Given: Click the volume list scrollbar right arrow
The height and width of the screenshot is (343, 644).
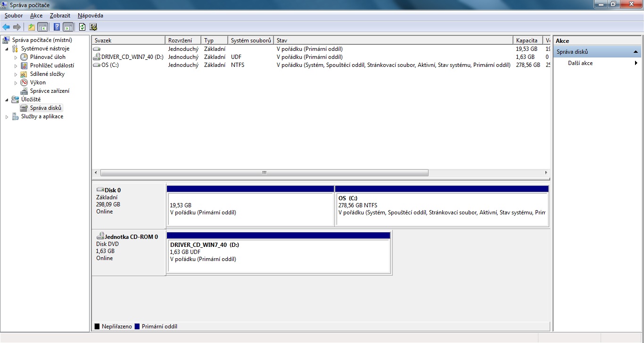Looking at the screenshot, I should (x=546, y=172).
